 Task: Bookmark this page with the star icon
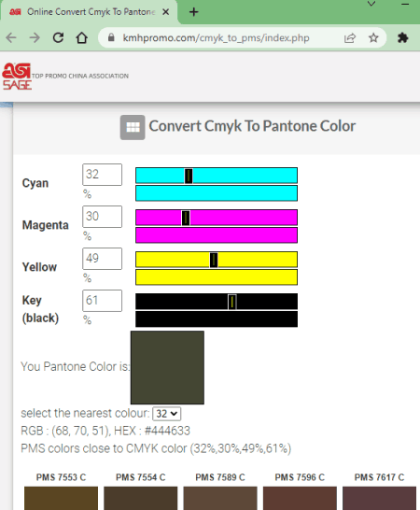[x=373, y=38]
